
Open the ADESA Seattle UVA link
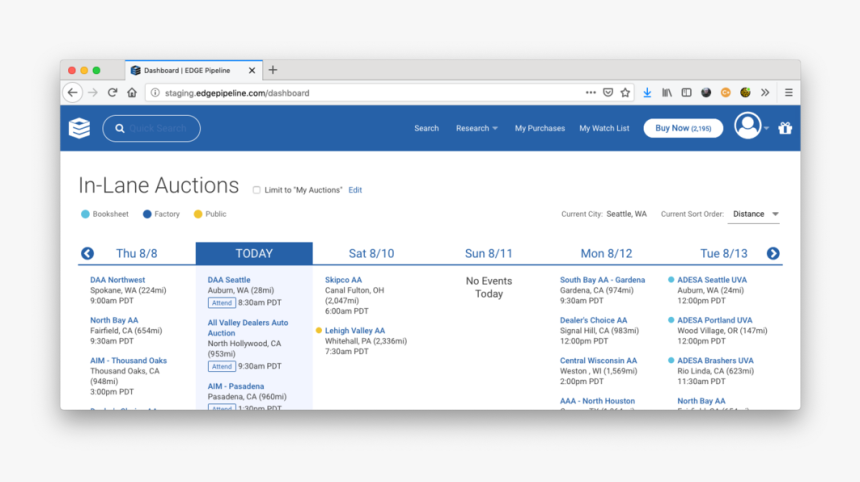712,280
